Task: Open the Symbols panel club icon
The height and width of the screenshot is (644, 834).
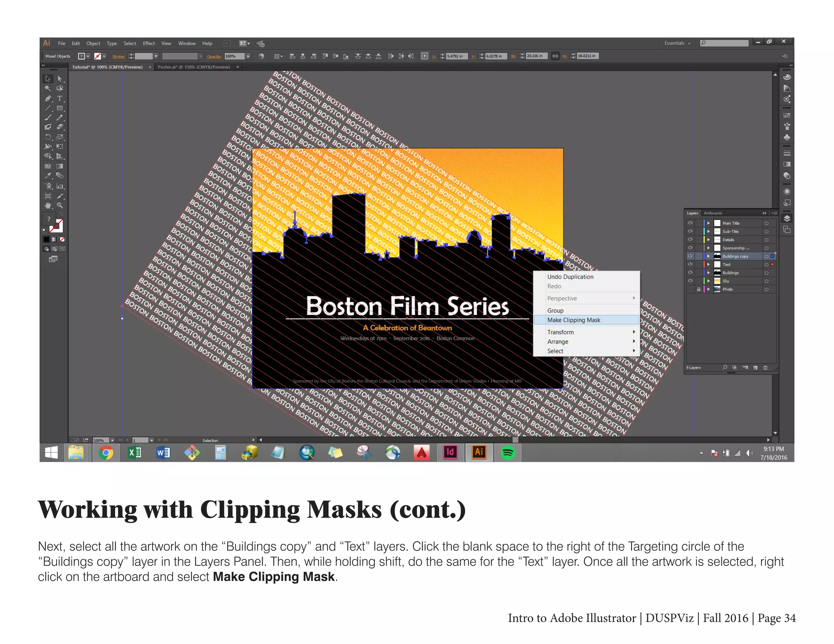Action: tap(787, 138)
